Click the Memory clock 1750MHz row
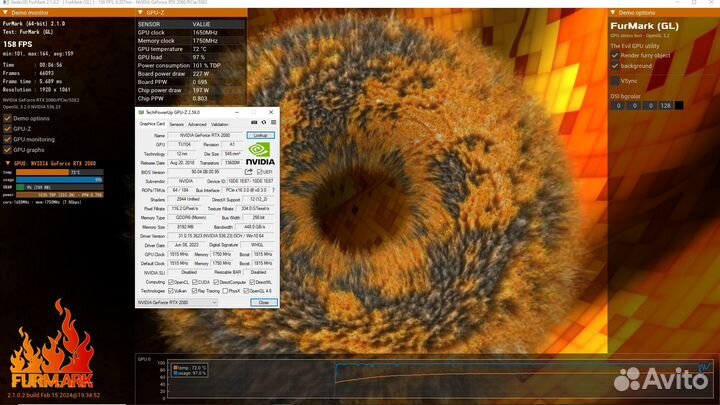The width and height of the screenshot is (720, 405). (191, 41)
